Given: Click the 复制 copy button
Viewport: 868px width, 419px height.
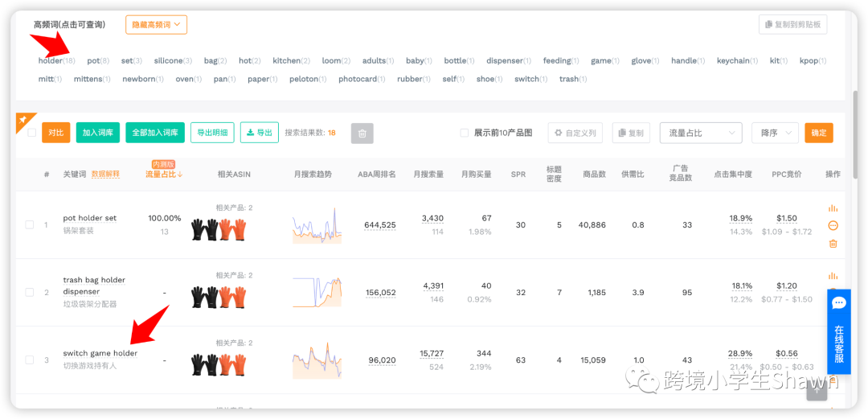Looking at the screenshot, I should 631,133.
